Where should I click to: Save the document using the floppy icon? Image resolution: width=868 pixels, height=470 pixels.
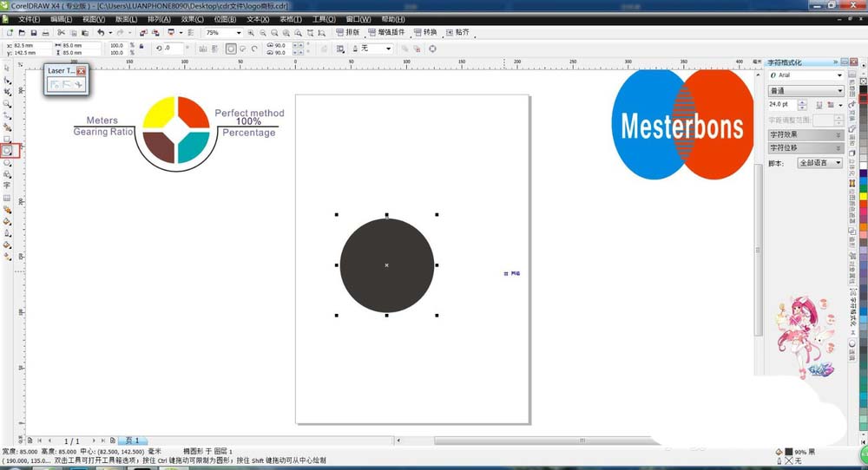(34, 33)
